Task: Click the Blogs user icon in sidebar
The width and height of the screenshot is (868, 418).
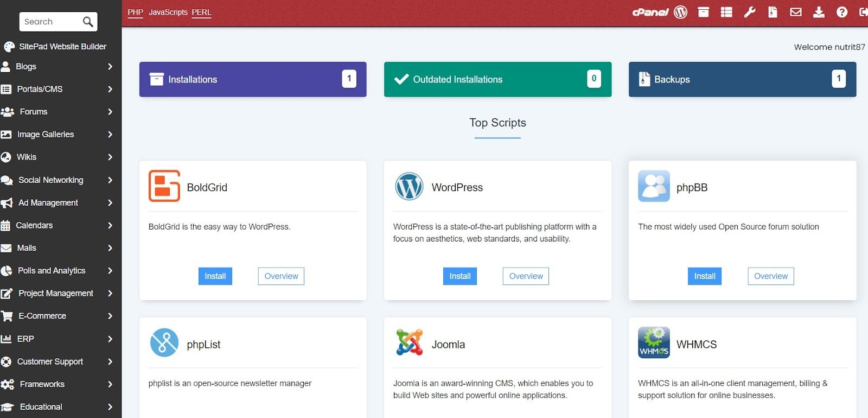Action: 5,66
